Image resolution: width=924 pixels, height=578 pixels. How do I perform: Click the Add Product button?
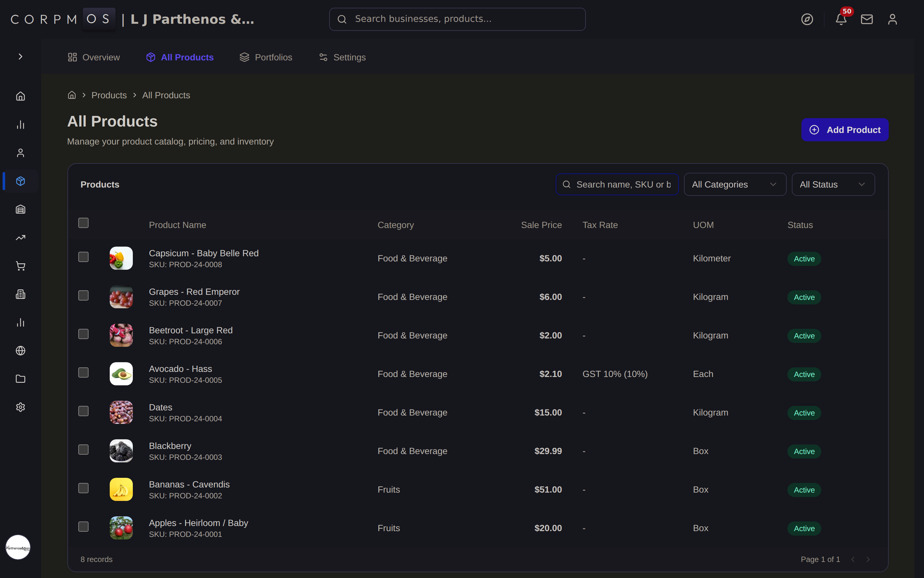(x=844, y=130)
